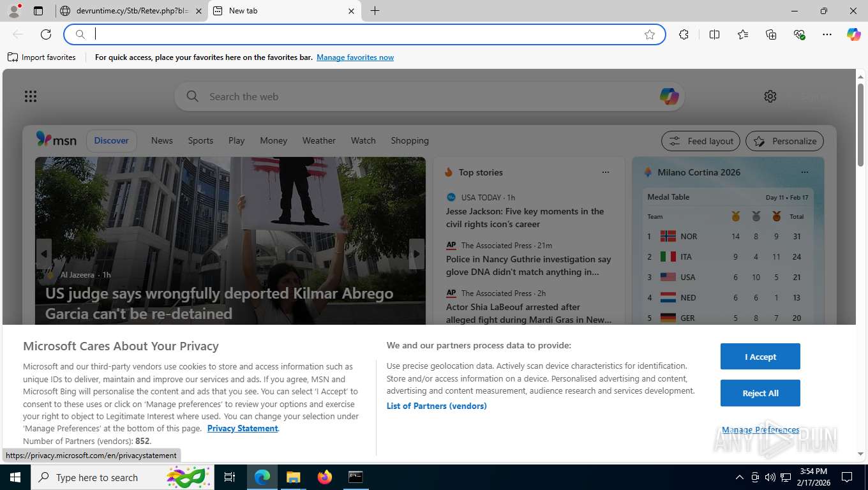Open List of Partners (vendors) link
This screenshot has height=490, width=868.
[x=437, y=406]
